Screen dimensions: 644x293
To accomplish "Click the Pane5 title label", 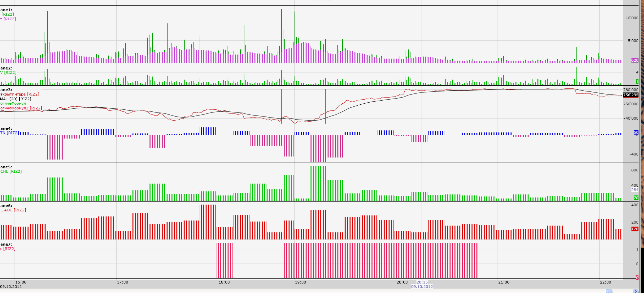I will pos(6,167).
